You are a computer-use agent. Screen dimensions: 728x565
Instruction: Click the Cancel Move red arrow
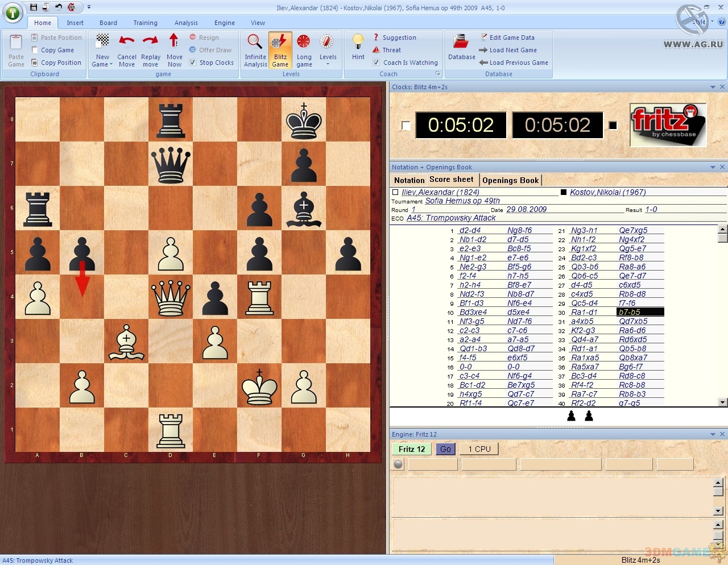click(x=127, y=41)
